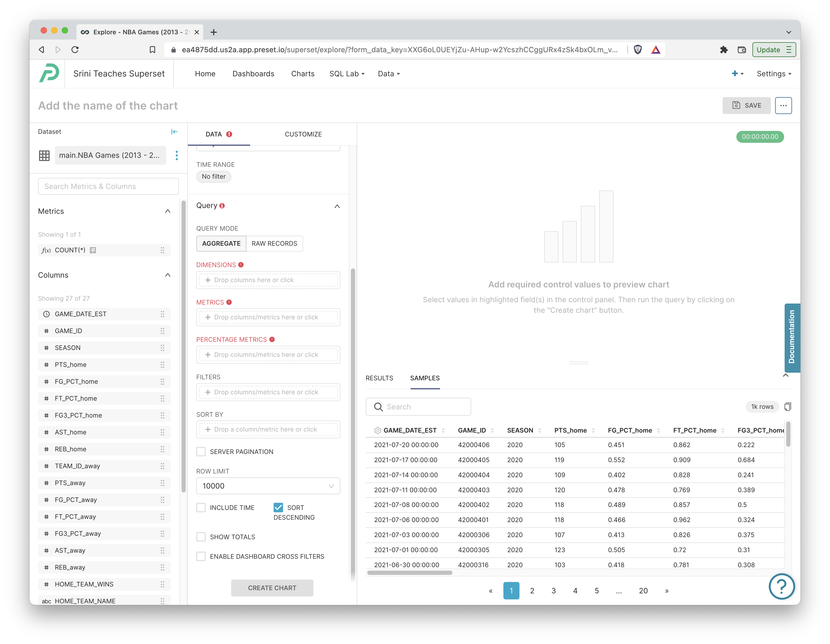Open column settings gear in samples table
Viewport: 830px width, 644px height.
tap(377, 430)
